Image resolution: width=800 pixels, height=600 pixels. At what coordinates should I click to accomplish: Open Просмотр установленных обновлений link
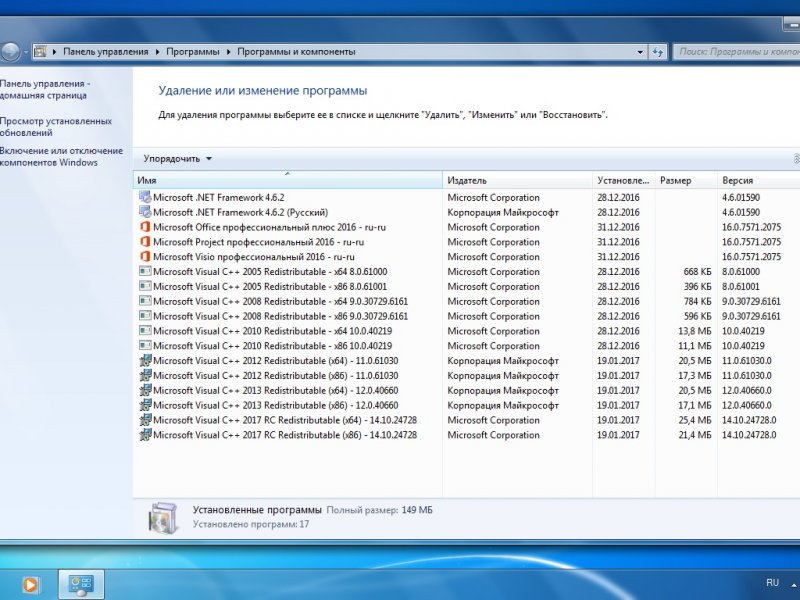(x=56, y=127)
